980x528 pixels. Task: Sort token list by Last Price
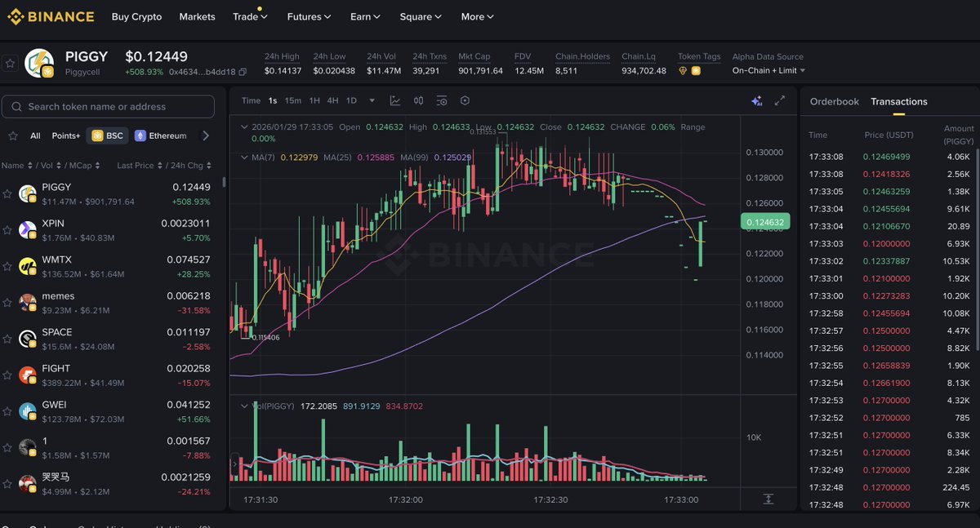click(139, 165)
